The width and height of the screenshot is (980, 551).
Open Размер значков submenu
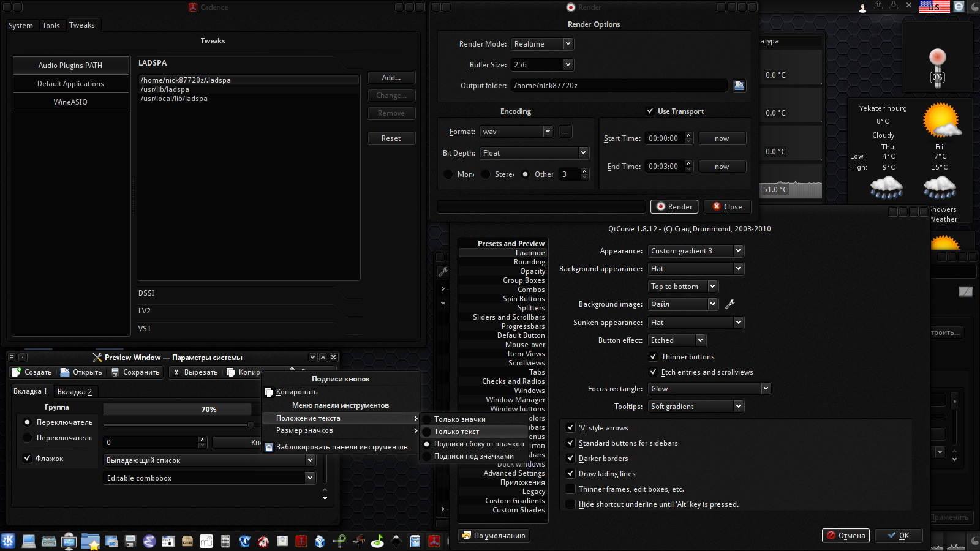tap(341, 430)
